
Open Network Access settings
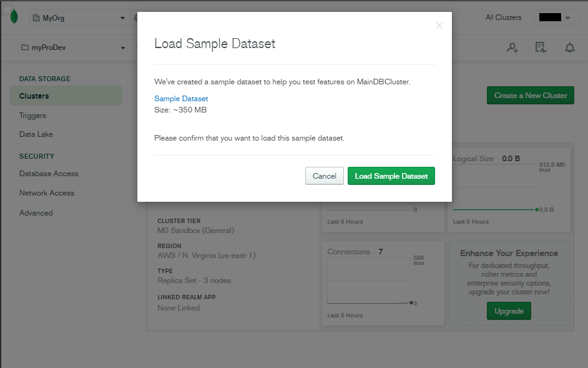[x=47, y=193]
